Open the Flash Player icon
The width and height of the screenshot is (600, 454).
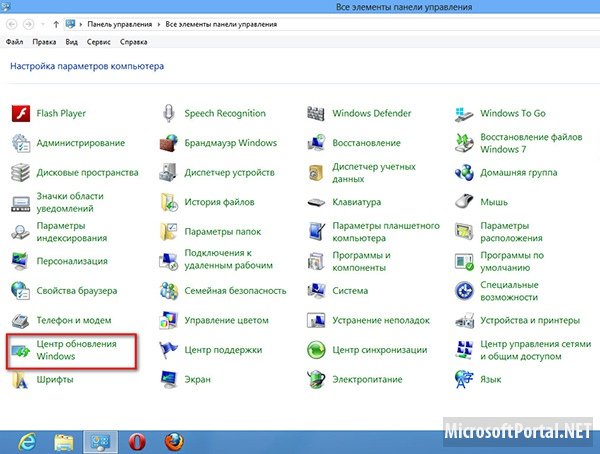(x=21, y=113)
